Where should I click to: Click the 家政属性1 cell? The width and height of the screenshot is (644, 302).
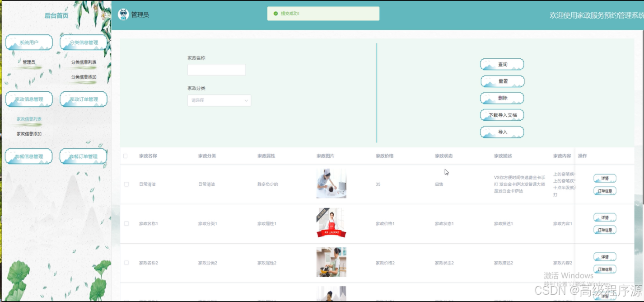coord(267,224)
